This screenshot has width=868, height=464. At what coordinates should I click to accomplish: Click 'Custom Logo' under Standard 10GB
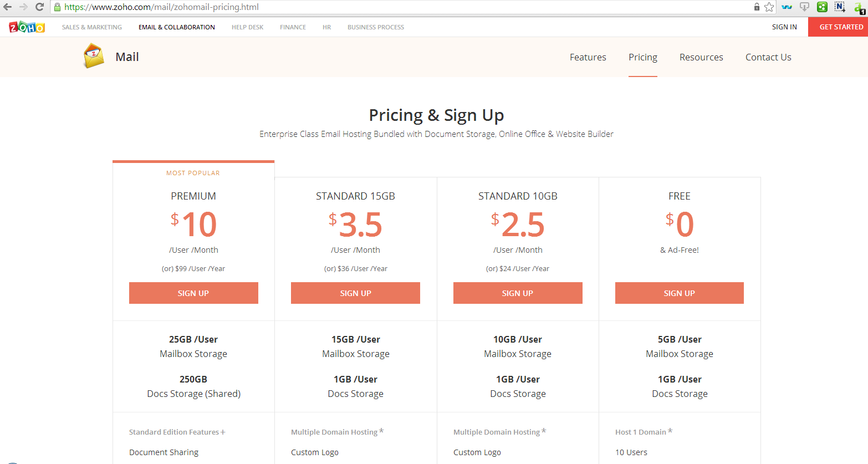(477, 452)
